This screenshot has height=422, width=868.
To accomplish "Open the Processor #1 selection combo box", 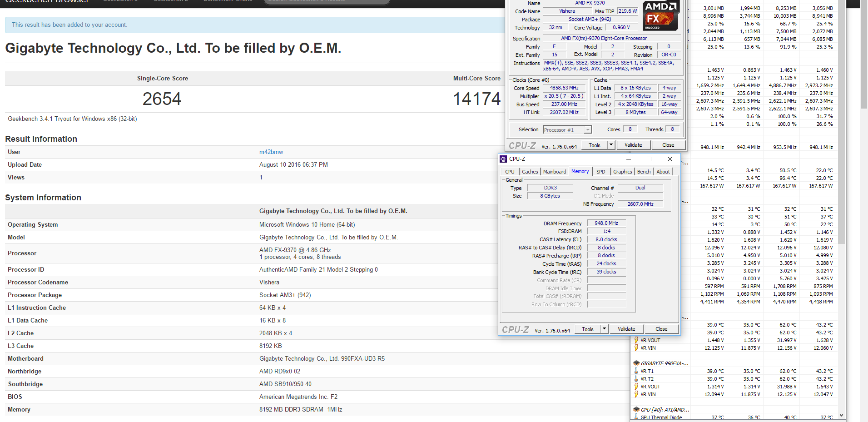I will coord(567,130).
